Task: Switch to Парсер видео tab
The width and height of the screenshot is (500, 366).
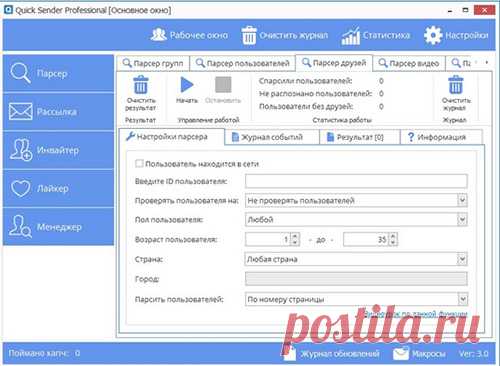Action: [x=409, y=63]
